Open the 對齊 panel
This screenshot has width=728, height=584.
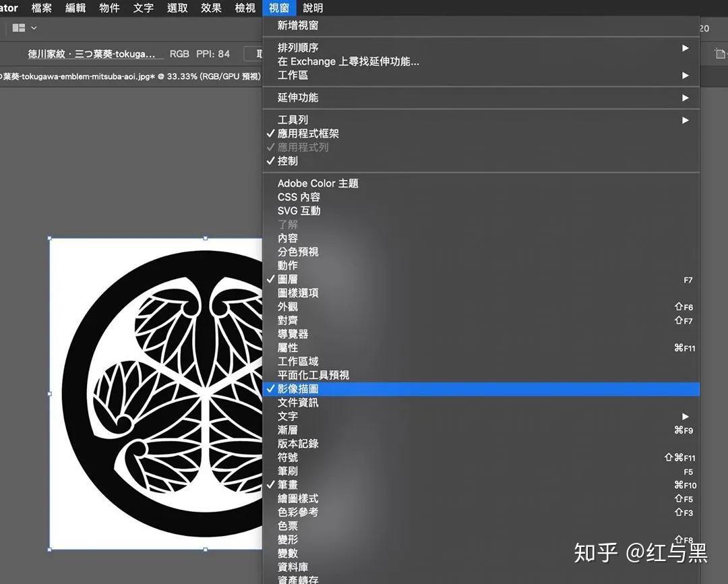[x=481, y=320]
